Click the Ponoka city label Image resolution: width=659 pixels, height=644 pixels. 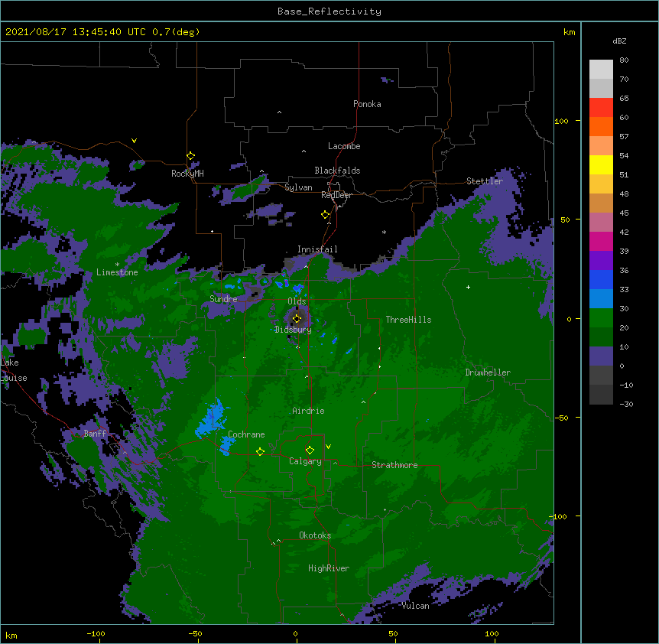(367, 104)
